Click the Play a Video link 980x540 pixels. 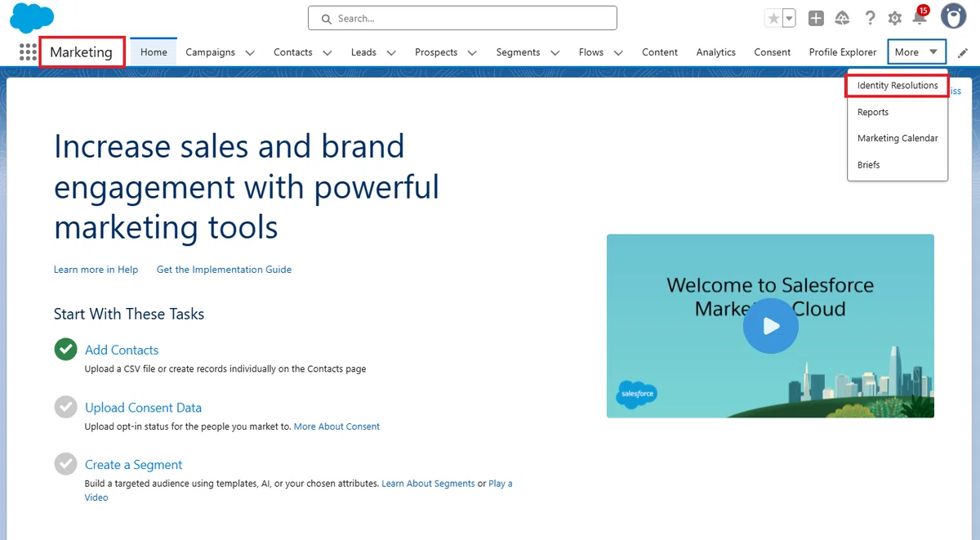pyautogui.click(x=500, y=484)
